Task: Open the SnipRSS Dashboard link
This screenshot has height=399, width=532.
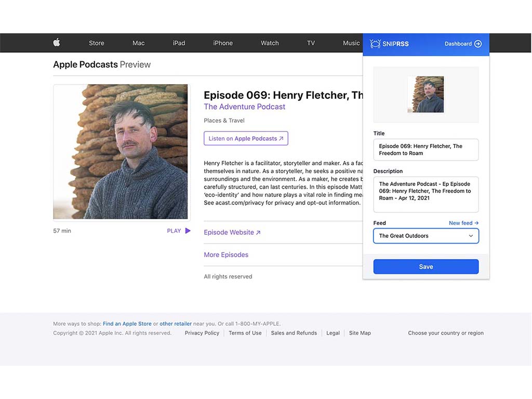Action: (x=463, y=44)
